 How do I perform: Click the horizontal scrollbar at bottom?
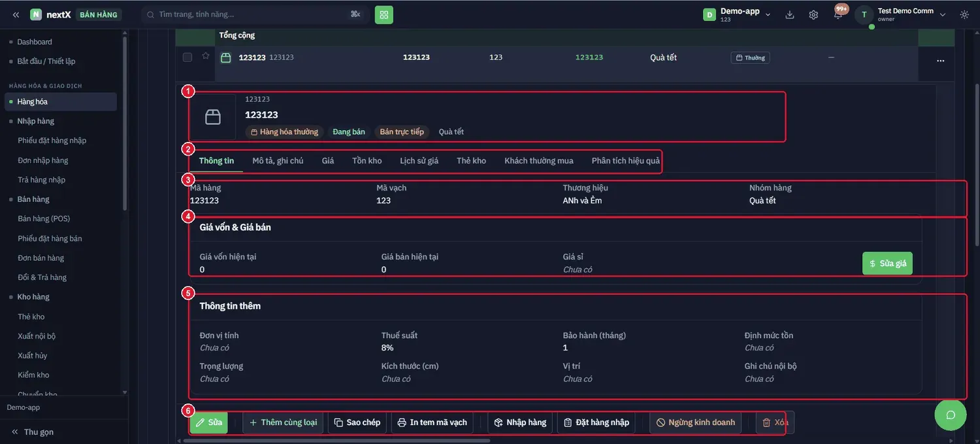tap(336, 441)
